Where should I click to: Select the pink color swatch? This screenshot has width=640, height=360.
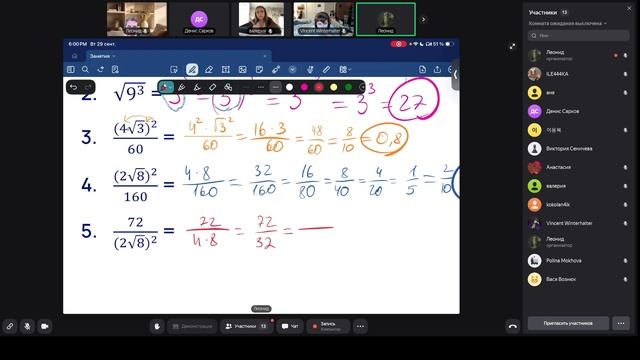coord(304,87)
